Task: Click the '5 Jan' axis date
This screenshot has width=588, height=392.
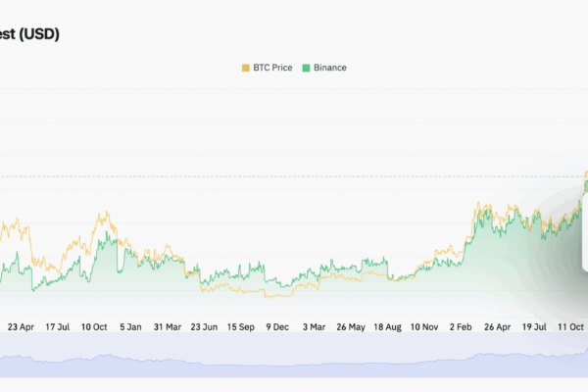Action: 130,325
